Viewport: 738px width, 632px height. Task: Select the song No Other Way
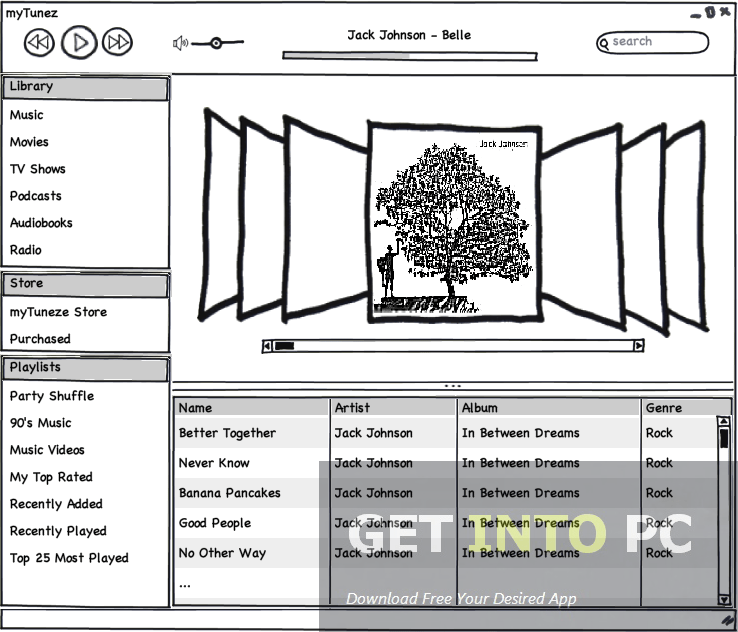click(x=223, y=553)
